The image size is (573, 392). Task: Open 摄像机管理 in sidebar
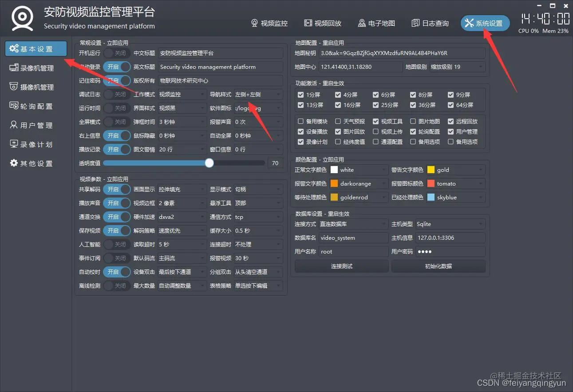(x=36, y=87)
